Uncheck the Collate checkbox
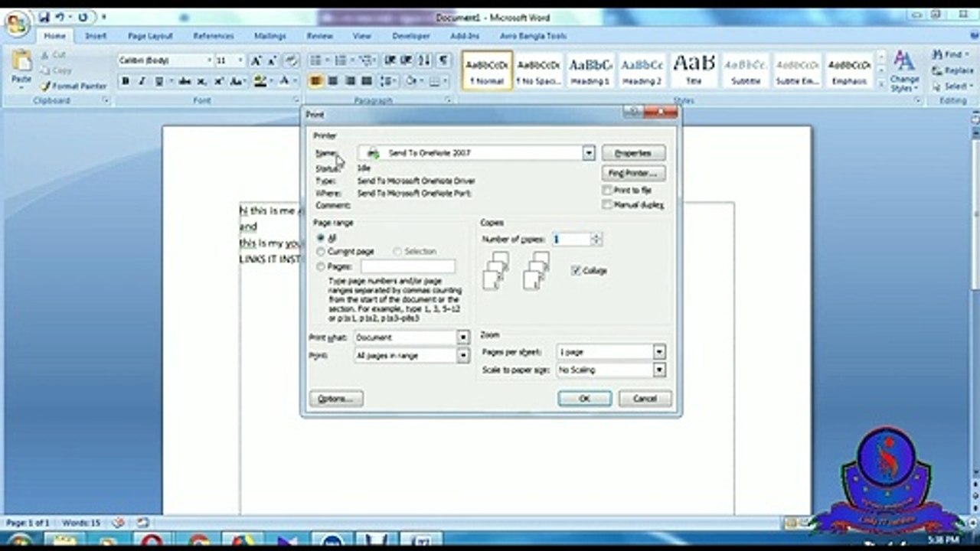Screen dimensions: 980x551 click(x=576, y=270)
